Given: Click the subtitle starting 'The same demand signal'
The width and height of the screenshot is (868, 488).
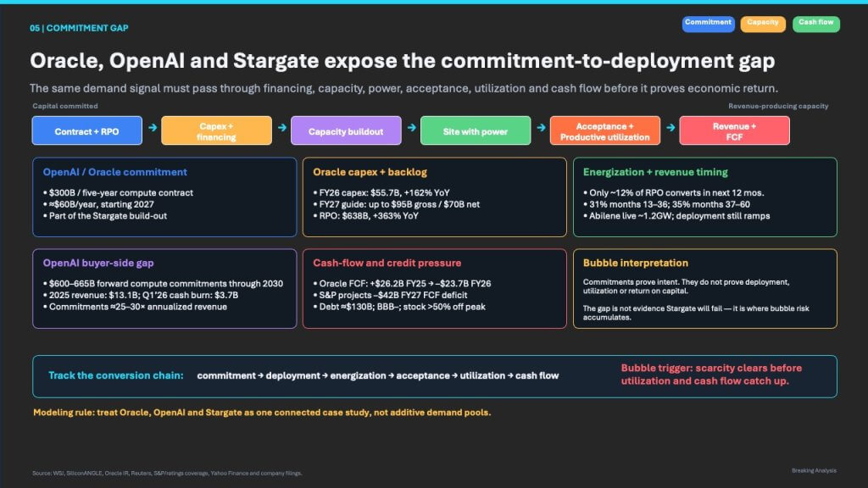Looking at the screenshot, I should pos(403,88).
